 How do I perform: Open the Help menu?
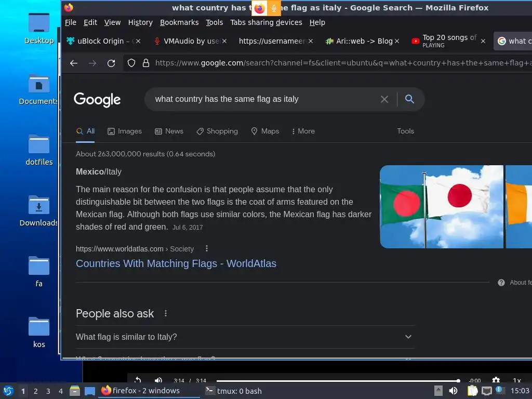(317, 22)
